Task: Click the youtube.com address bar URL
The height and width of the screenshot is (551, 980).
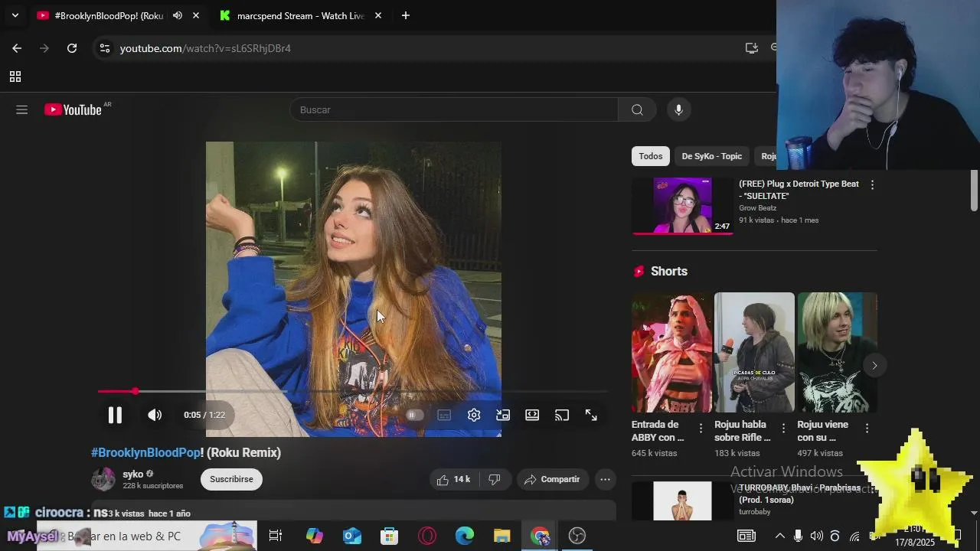Action: click(205, 48)
